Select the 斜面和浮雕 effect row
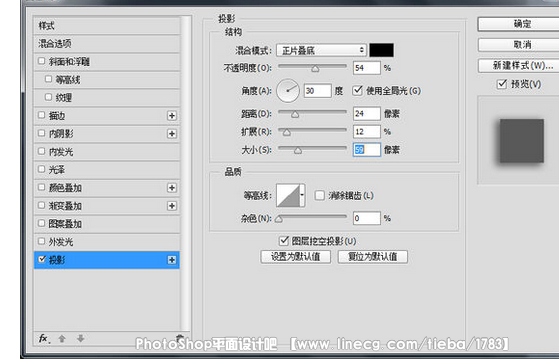This screenshot has width=559, height=361. click(x=107, y=62)
